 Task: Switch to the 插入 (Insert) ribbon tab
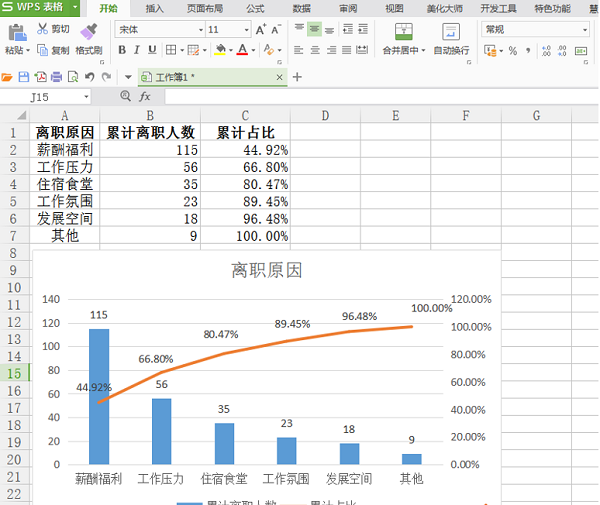[155, 8]
